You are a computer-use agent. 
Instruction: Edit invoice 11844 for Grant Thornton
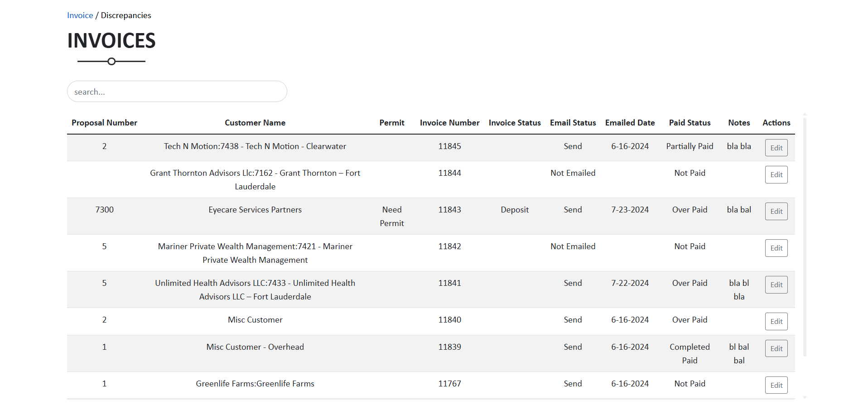click(x=776, y=174)
